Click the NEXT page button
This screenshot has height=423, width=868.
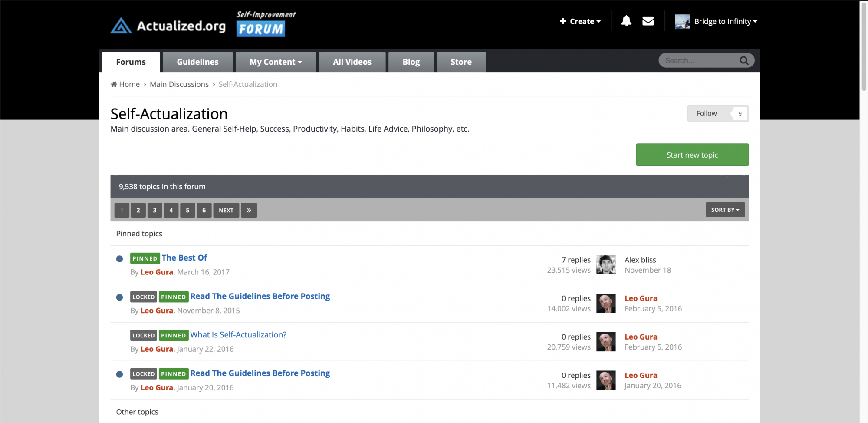(x=226, y=210)
